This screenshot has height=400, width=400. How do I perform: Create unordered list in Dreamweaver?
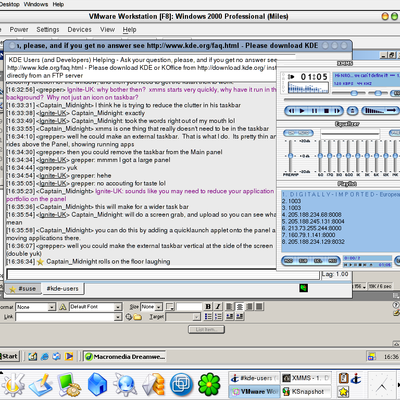[x=208, y=316]
